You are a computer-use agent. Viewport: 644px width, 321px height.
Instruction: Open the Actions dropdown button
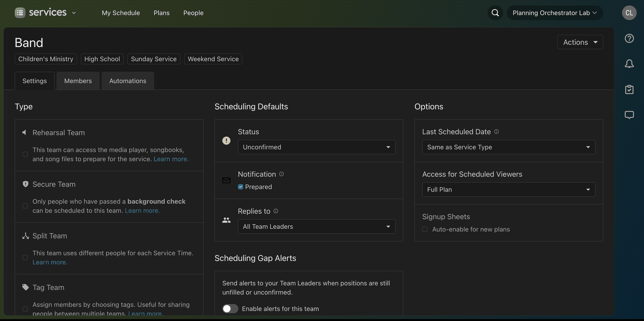tap(580, 42)
